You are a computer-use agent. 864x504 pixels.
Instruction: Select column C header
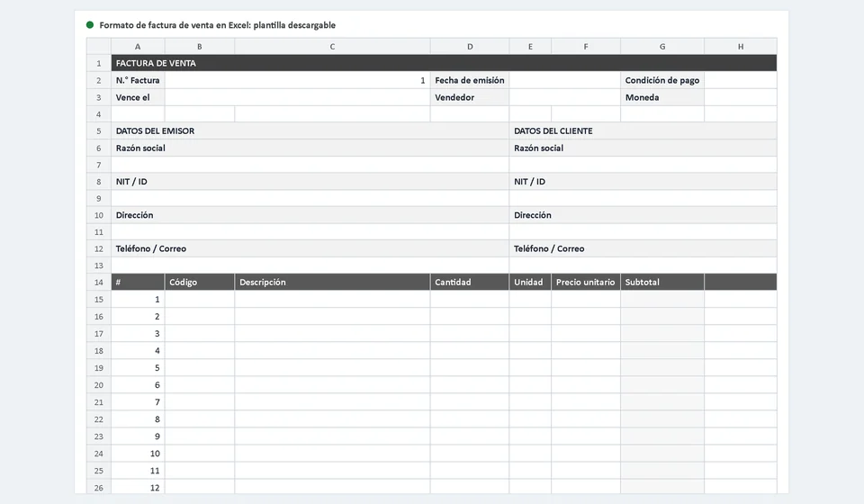point(332,47)
